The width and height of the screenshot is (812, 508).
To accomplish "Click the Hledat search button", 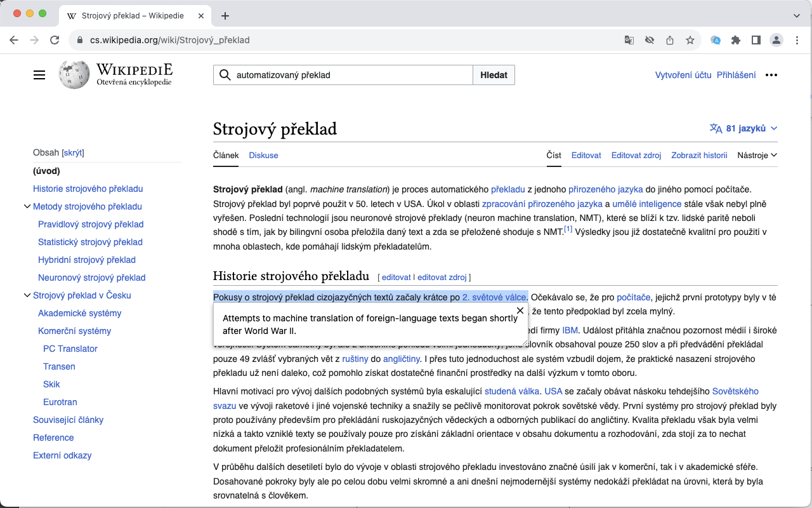I will pos(494,74).
